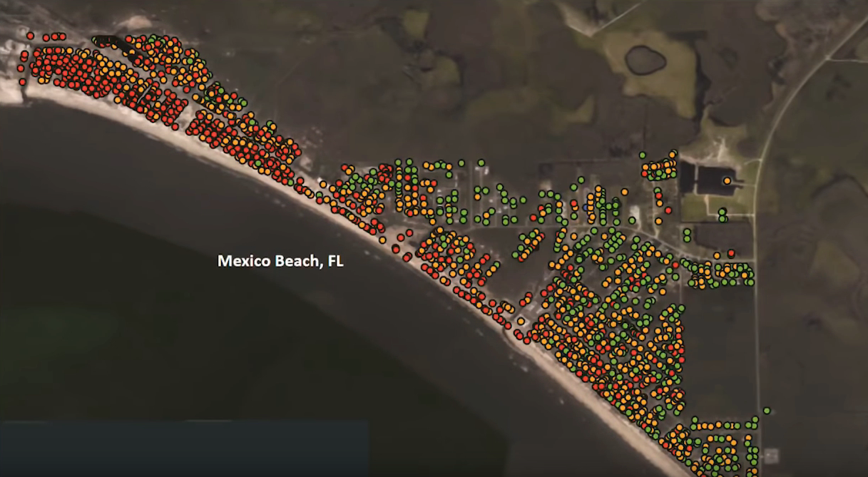Select the orange marker on the dark rectangular building
Image resolution: width=868 pixels, height=477 pixels.
[727, 181]
